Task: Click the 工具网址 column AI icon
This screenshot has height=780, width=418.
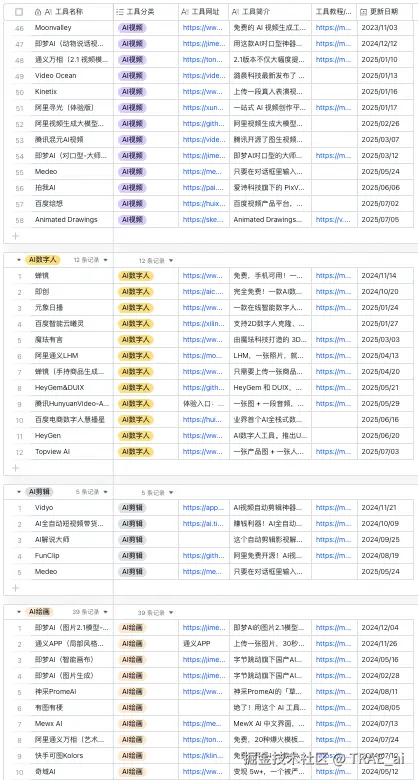Action: point(185,11)
